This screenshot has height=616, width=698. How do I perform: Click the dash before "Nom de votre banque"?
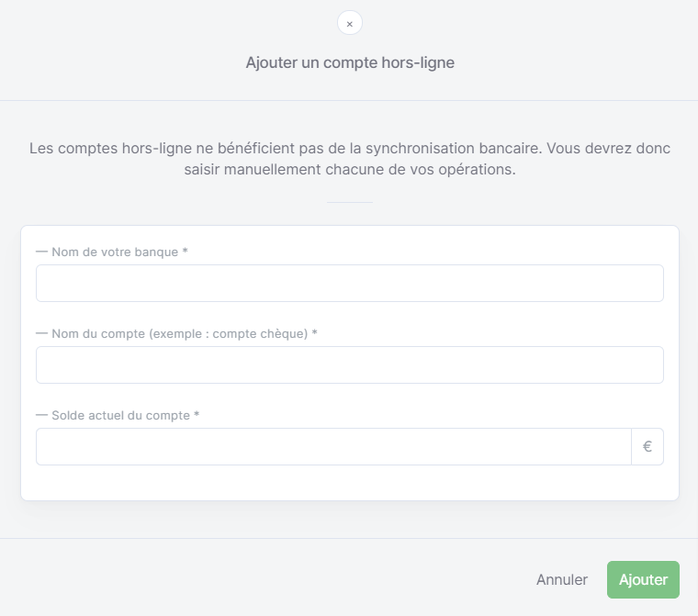point(41,252)
